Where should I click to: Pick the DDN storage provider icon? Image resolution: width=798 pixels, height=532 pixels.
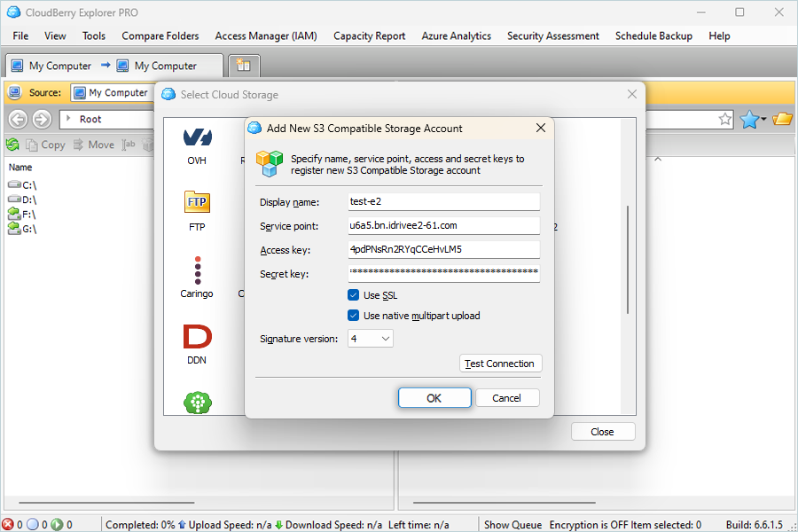point(197,337)
